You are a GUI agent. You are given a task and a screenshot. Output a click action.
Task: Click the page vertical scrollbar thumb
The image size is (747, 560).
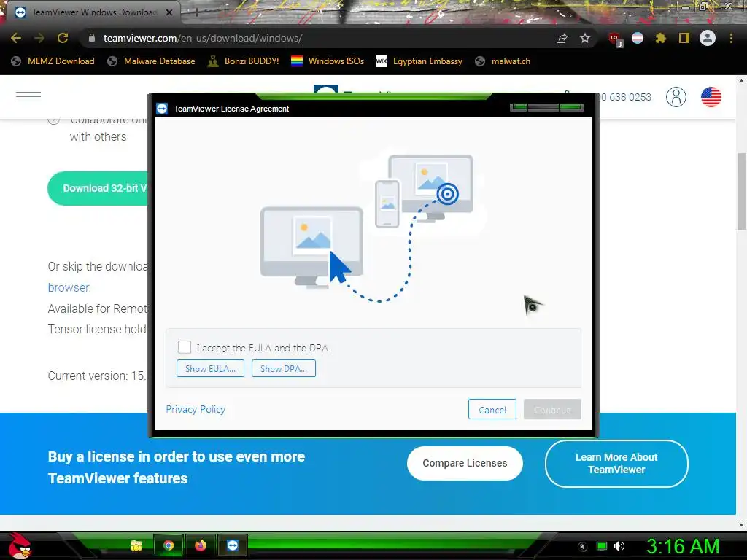pyautogui.click(x=742, y=190)
